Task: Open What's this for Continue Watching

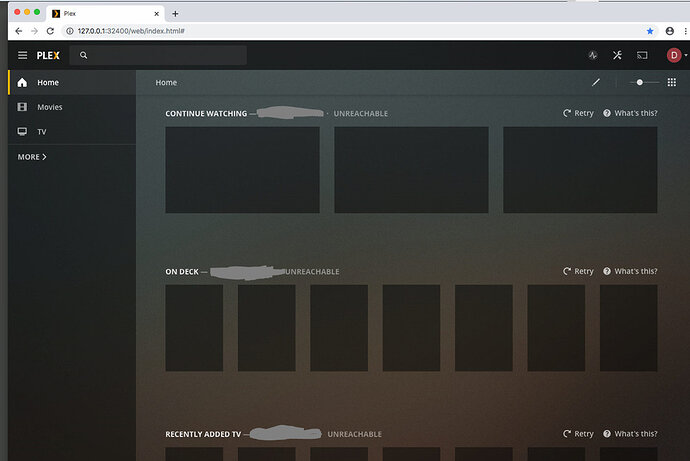Action: pos(630,113)
